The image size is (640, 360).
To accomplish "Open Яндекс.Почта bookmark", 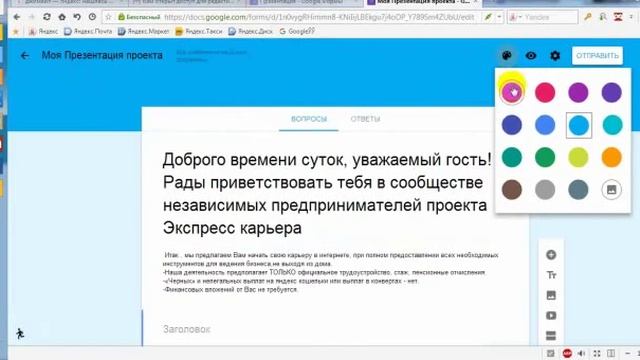I will click(88, 31).
